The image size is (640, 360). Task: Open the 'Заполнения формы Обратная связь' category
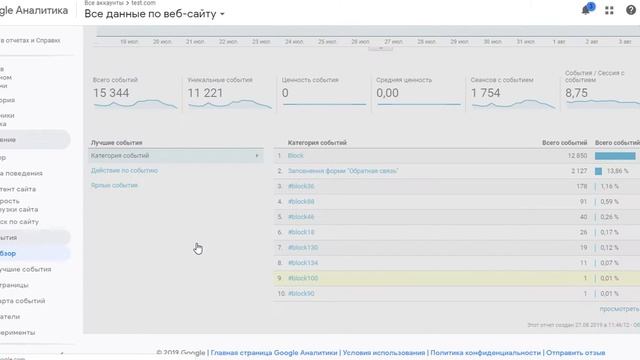tap(343, 171)
